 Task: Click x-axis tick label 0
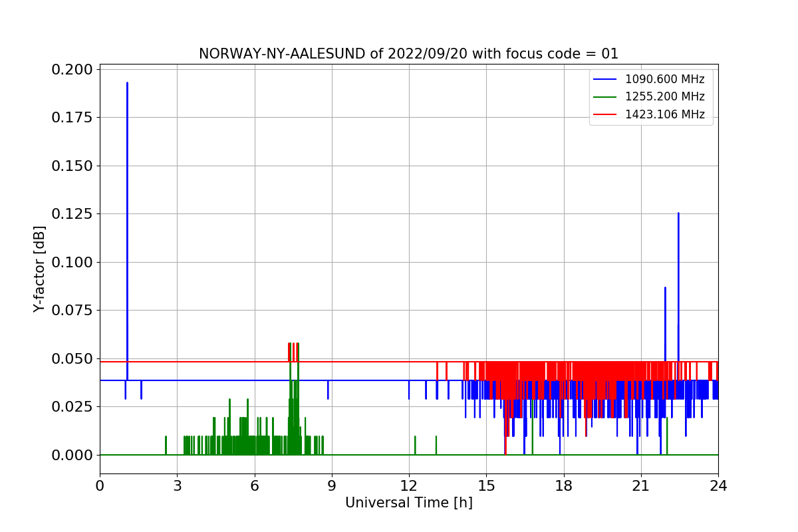tap(100, 485)
